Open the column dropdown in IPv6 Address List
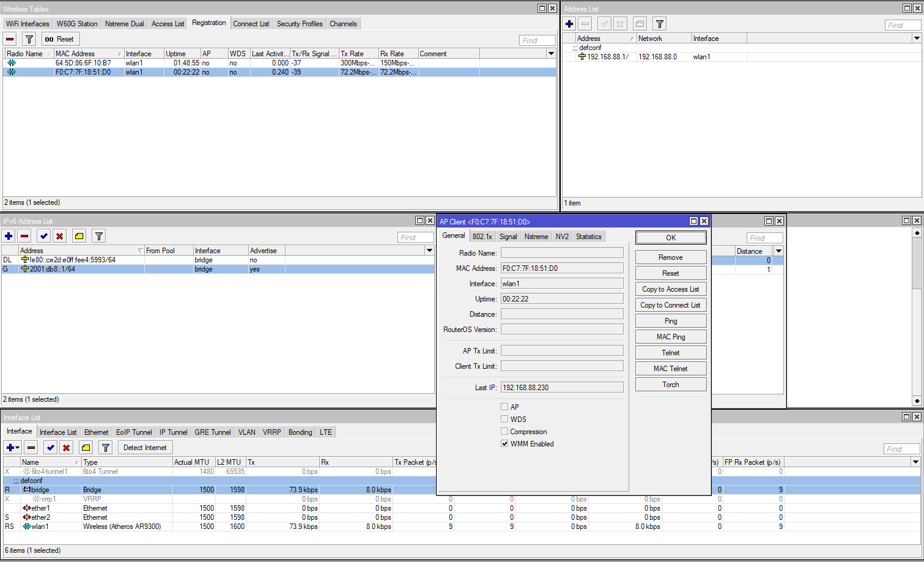The image size is (924, 562). [429, 251]
